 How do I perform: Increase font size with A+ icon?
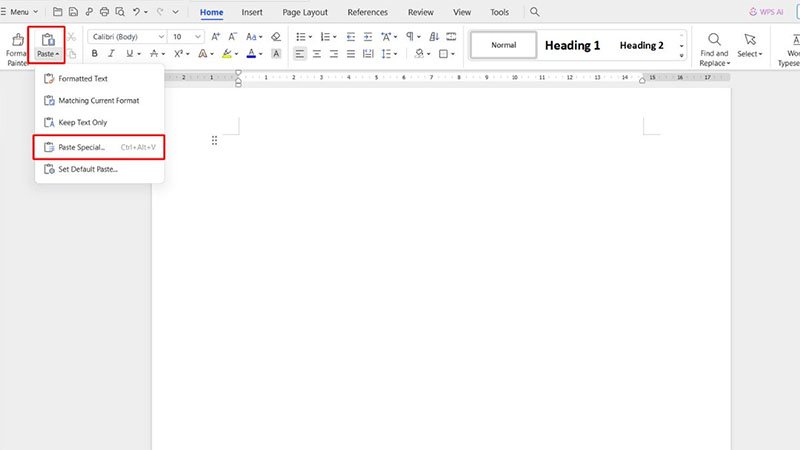click(x=216, y=37)
